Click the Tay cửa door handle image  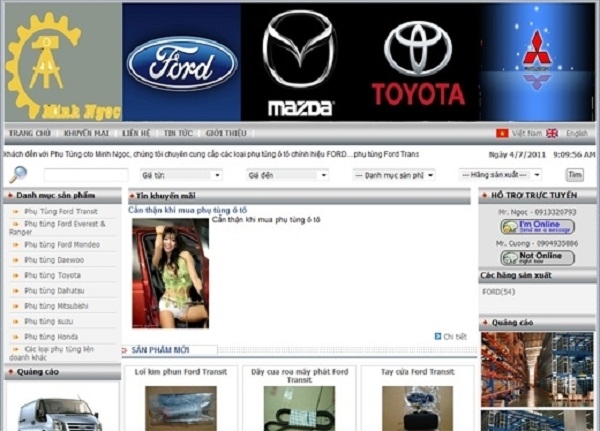(x=417, y=408)
